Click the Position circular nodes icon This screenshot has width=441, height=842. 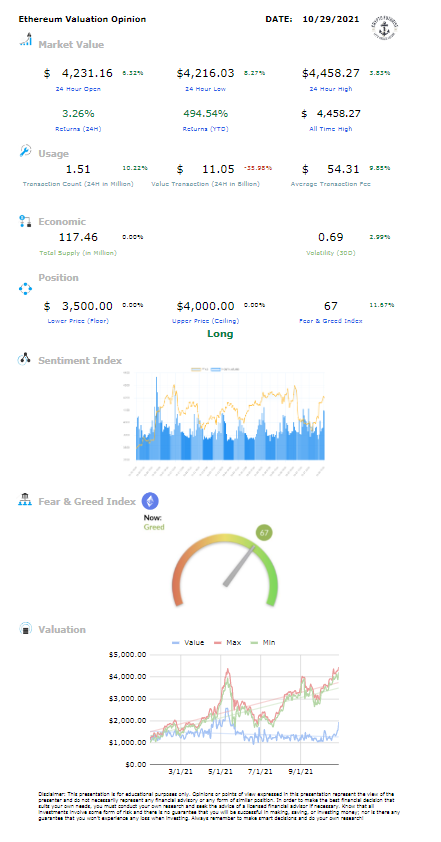[x=26, y=289]
